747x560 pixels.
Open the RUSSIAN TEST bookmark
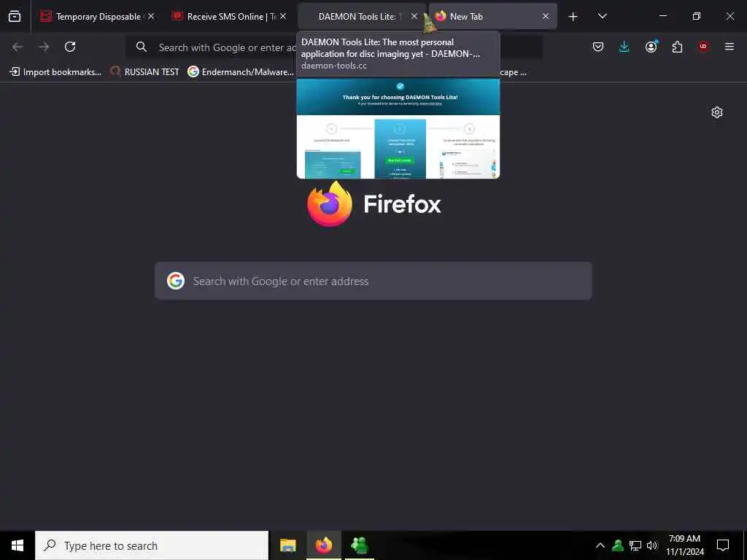click(145, 72)
